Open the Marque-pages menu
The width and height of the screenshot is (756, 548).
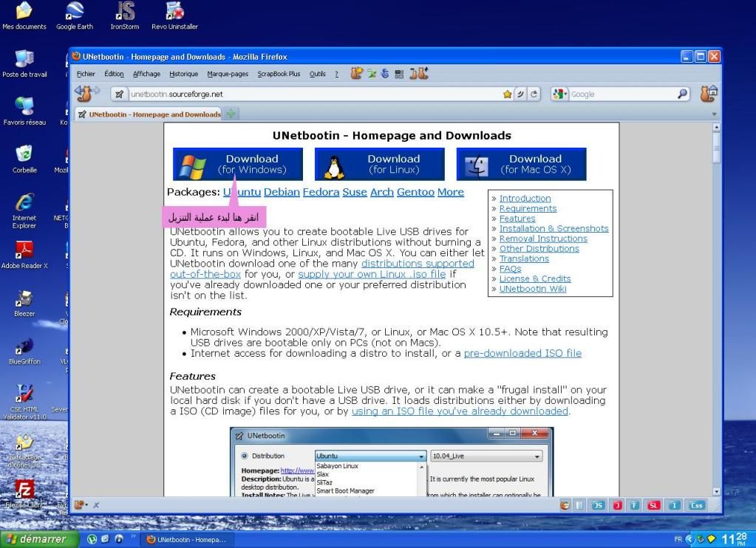coord(228,74)
